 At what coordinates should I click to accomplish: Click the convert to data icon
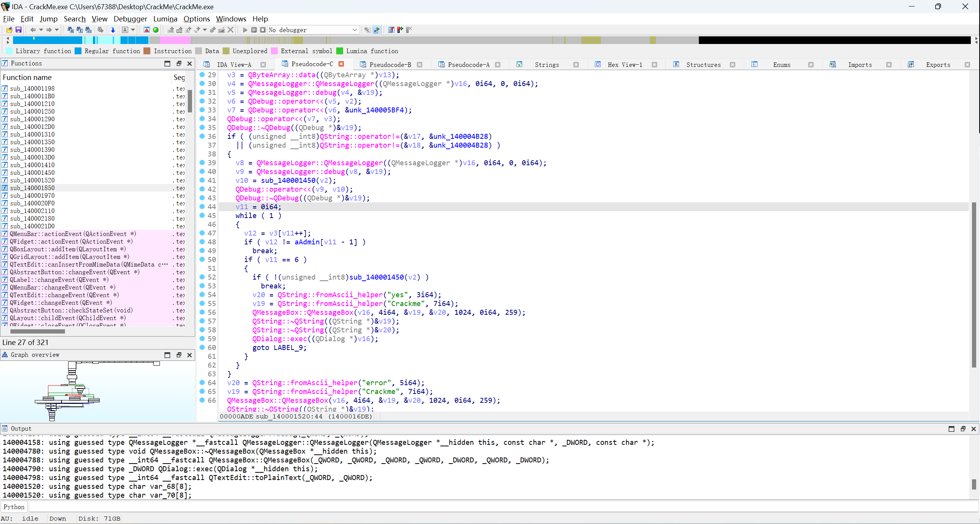coord(179,30)
